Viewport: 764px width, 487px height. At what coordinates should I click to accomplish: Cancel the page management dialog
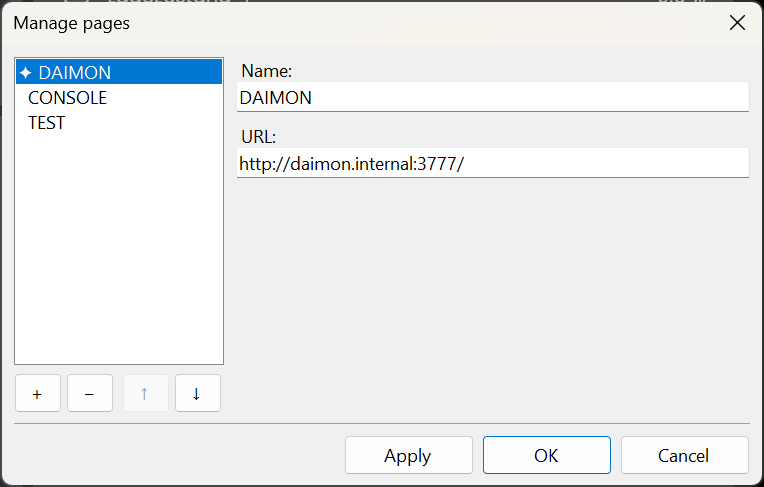tap(684, 455)
